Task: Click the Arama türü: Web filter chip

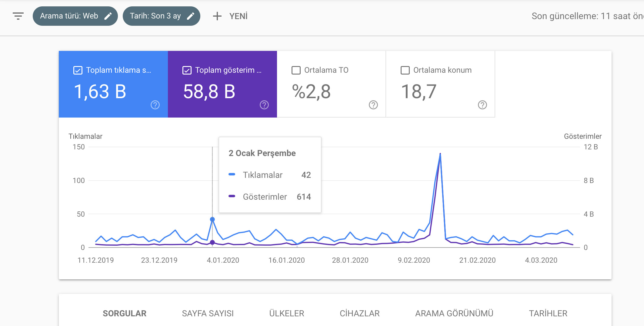Action: point(75,16)
